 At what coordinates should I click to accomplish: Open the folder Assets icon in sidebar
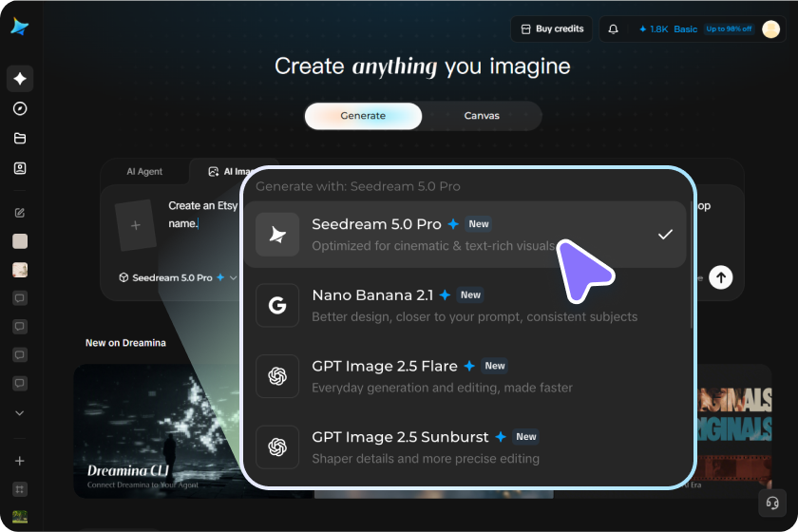pos(20,138)
